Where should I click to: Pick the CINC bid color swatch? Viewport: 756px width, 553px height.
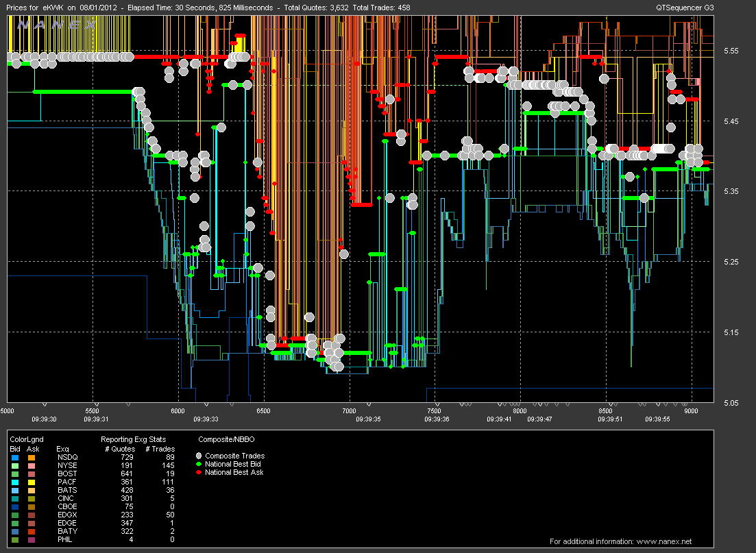15,498
